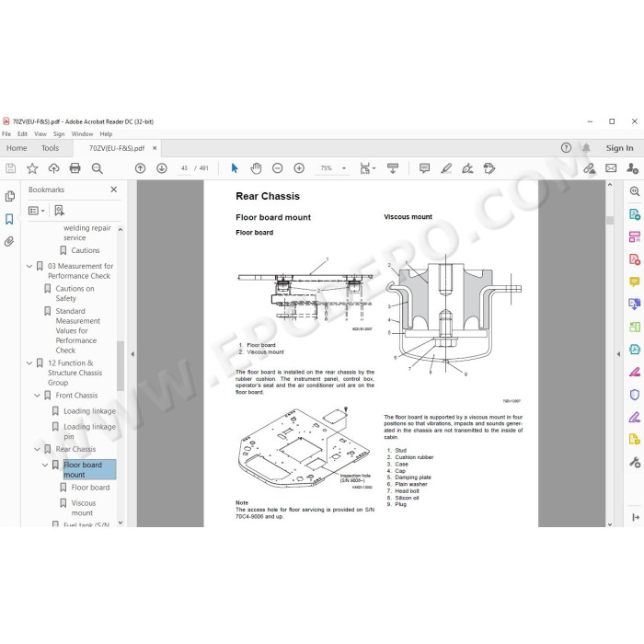The width and height of the screenshot is (644, 644).
Task: Enable scrolling mode icon
Action: [x=393, y=168]
